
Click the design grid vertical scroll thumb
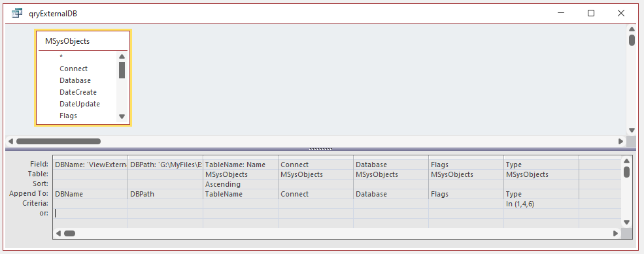point(626,172)
